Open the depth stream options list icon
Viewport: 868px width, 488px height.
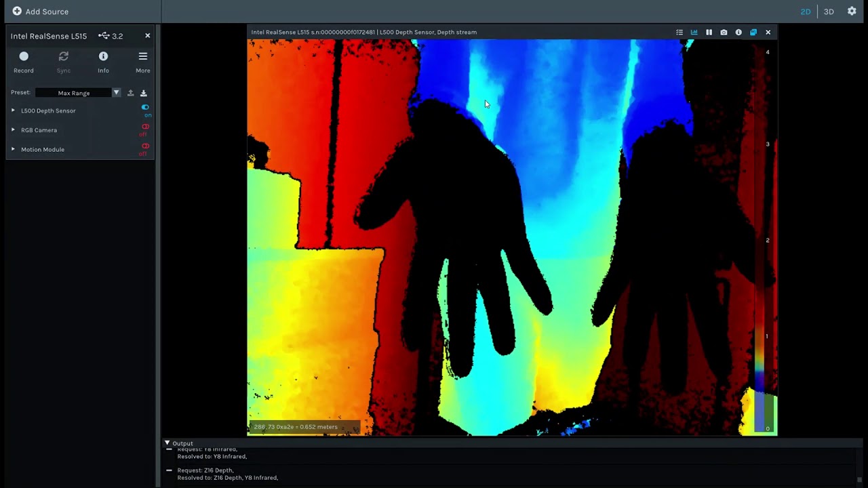[679, 33]
